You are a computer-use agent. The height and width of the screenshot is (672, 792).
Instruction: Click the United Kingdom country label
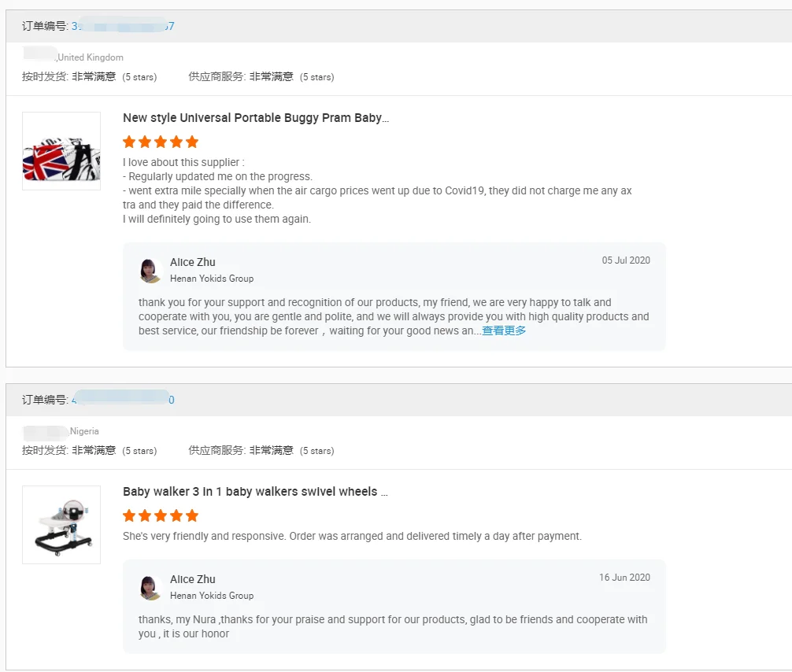91,57
